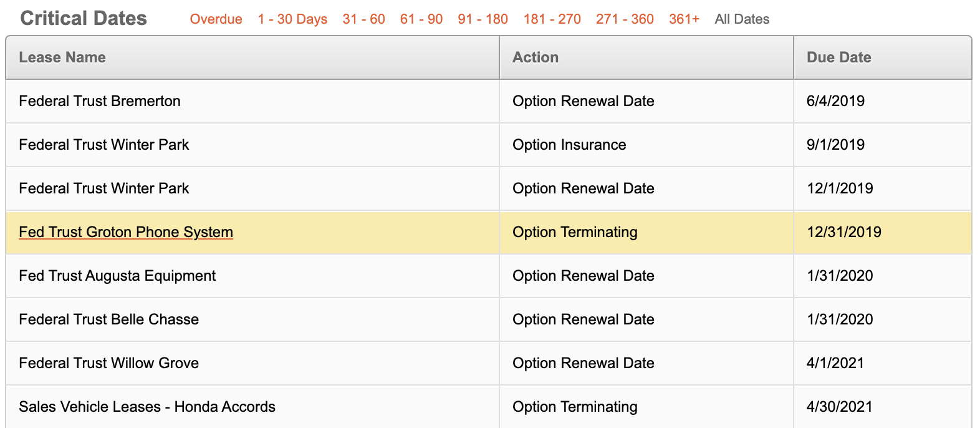Switch to the 61 - 90 filter
980x428 pixels.
[421, 19]
